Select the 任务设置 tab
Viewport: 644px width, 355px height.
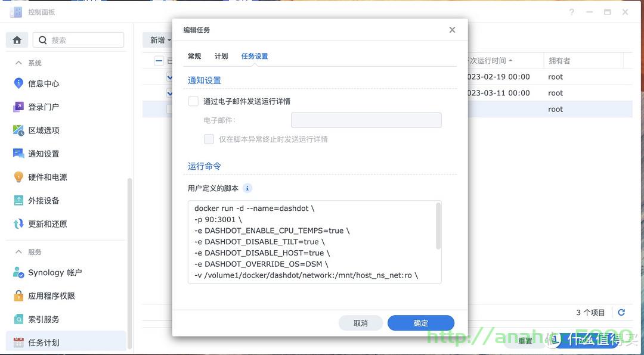(x=255, y=56)
